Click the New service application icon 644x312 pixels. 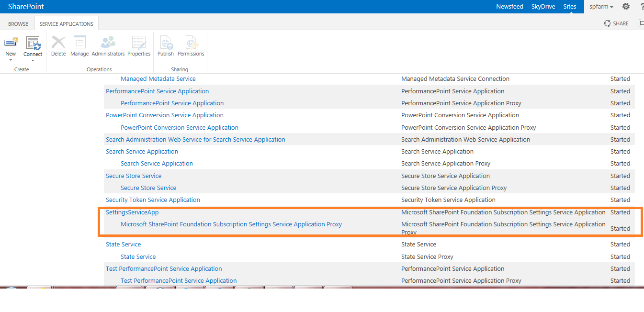pos(11,43)
